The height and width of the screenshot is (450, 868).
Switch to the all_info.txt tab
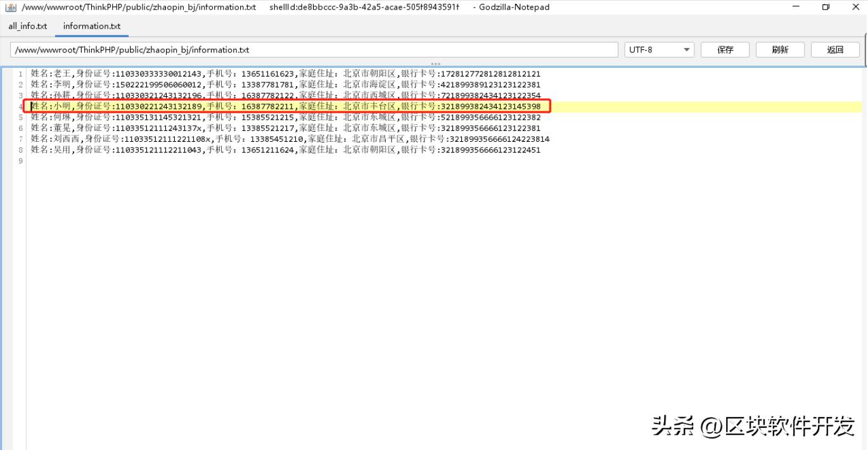pyautogui.click(x=28, y=26)
